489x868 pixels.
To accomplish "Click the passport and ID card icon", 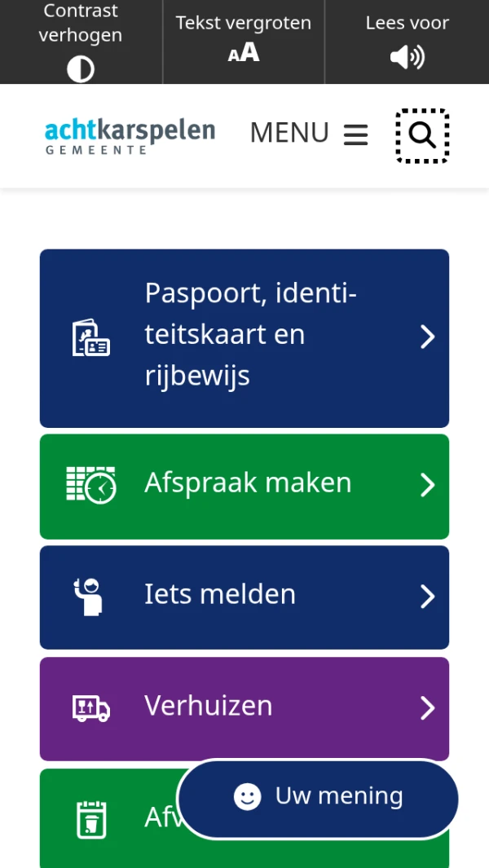I will tap(90, 337).
